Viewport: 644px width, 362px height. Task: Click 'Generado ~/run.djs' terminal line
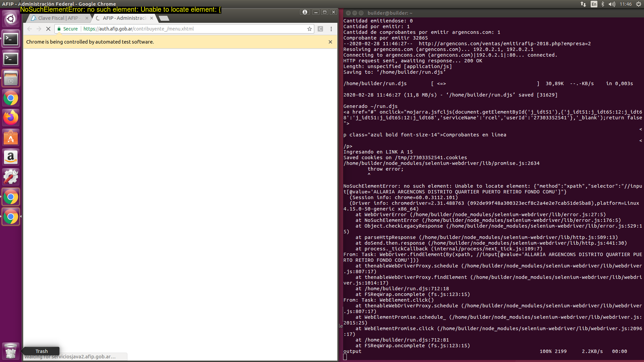point(370,106)
